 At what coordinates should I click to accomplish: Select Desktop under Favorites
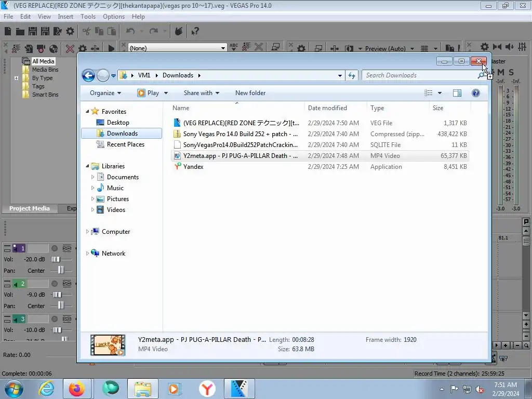point(118,123)
